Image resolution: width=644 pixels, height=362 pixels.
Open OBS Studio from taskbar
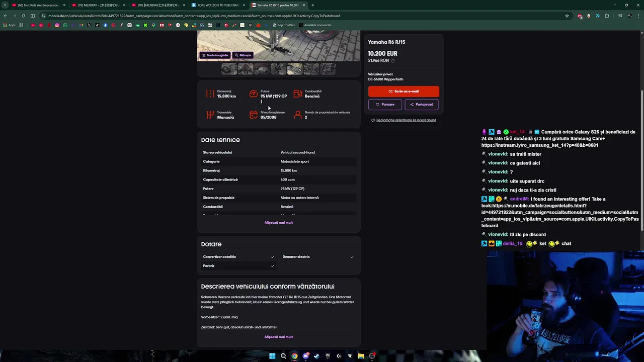click(372, 356)
